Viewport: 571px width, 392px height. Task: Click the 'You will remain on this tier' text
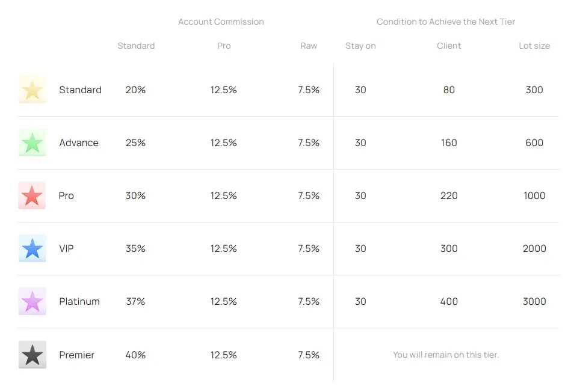446,355
